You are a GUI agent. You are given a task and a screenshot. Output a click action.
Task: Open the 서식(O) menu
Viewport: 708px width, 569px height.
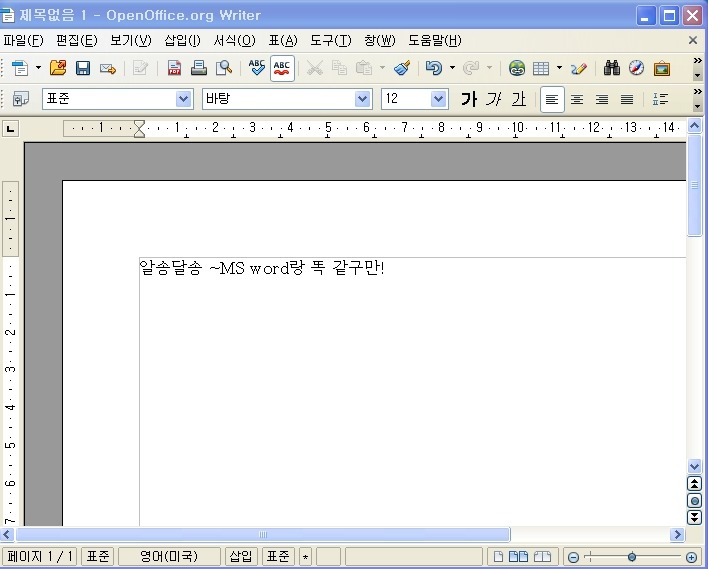click(234, 40)
